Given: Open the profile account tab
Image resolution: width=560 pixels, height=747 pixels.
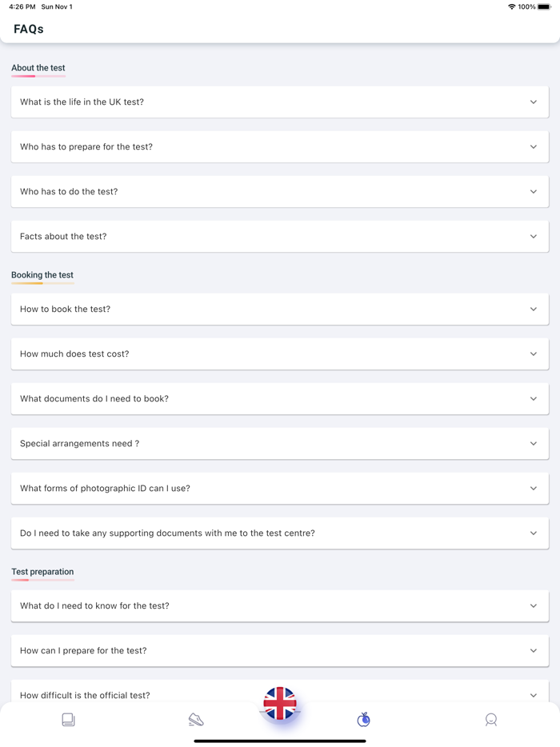Looking at the screenshot, I should (491, 719).
